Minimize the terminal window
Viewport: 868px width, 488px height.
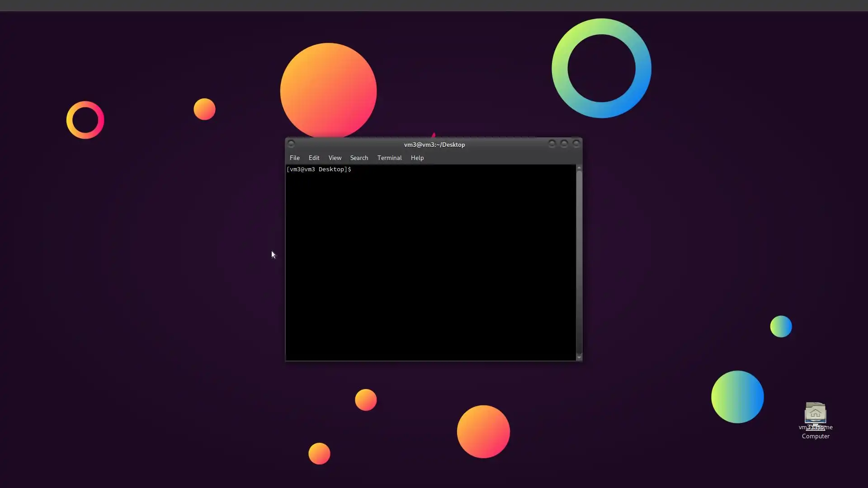(552, 144)
